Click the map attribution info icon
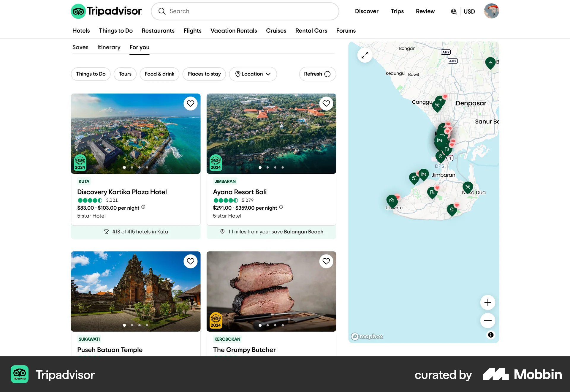The height and width of the screenshot is (392, 570). (x=491, y=335)
